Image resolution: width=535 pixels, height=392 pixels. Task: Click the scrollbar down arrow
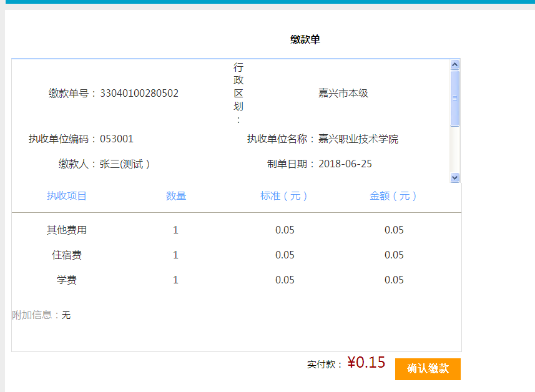(454, 177)
